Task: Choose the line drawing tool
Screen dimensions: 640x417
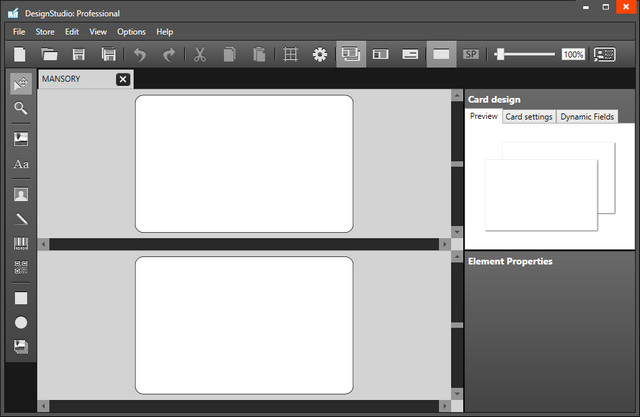Action: (20, 219)
